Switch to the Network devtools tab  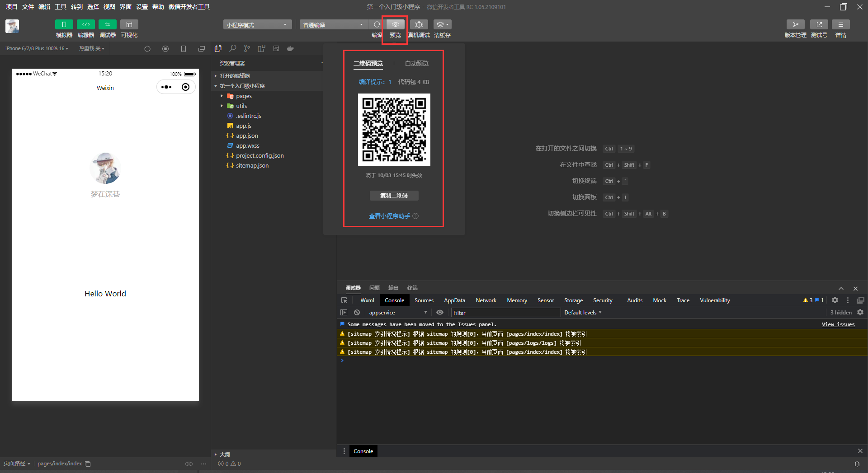click(x=486, y=300)
